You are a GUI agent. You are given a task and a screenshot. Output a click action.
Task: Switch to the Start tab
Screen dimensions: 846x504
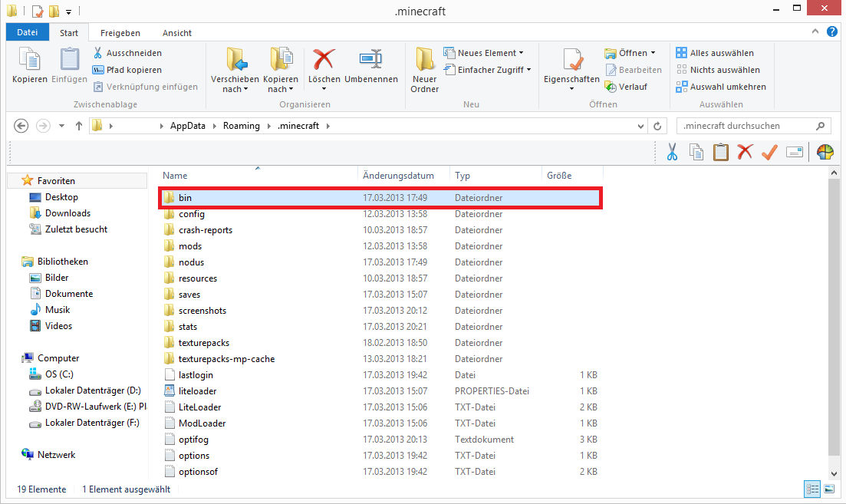[69, 33]
